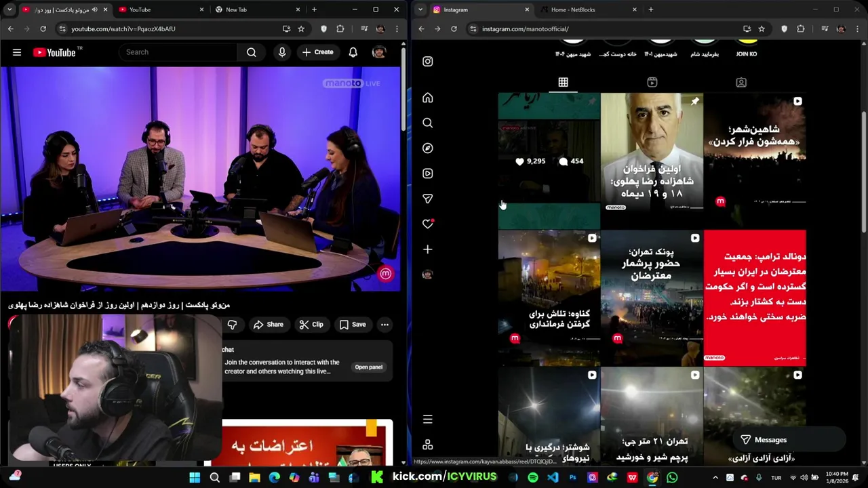Start YouTube voice search with microphone
868x488 pixels.
(x=282, y=52)
